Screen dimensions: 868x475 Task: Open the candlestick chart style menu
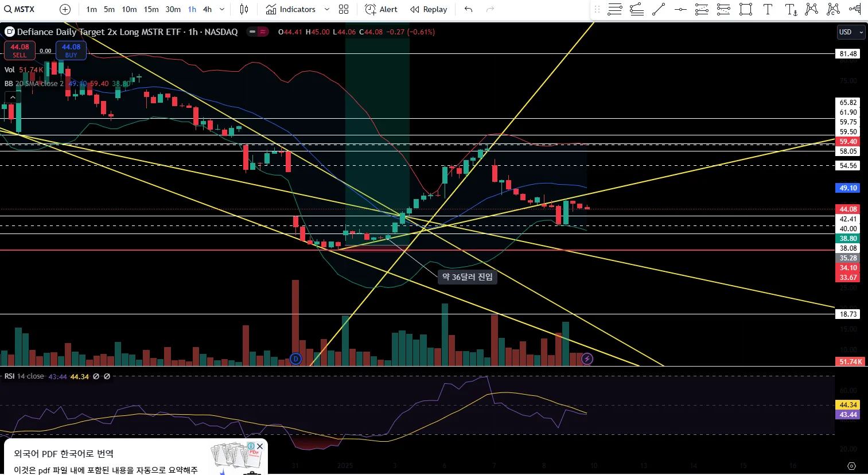[244, 9]
